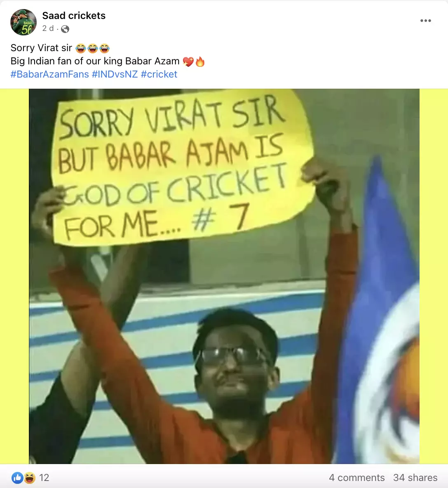Screen dimensions: 448x488
Task: Click the 2 d post timestamp
Action: point(48,28)
